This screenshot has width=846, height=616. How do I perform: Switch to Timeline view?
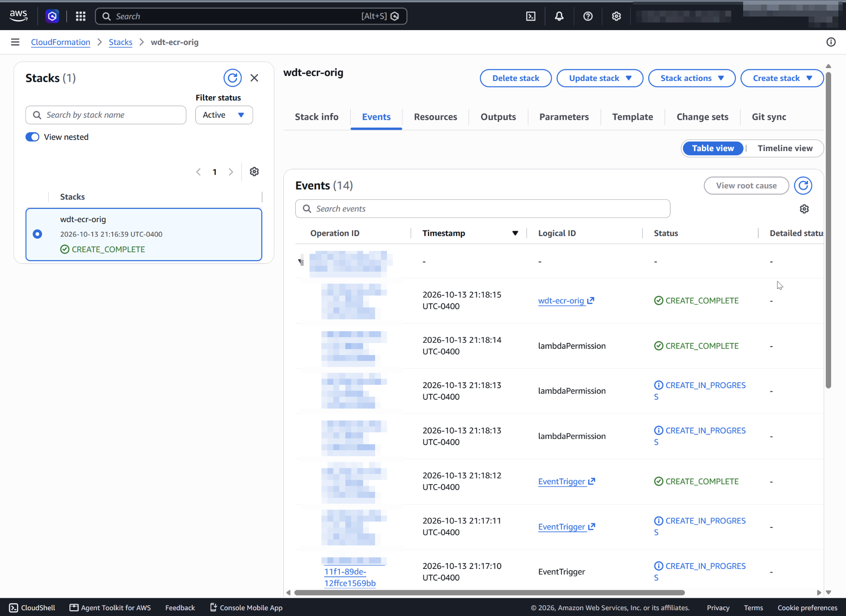[x=785, y=148]
